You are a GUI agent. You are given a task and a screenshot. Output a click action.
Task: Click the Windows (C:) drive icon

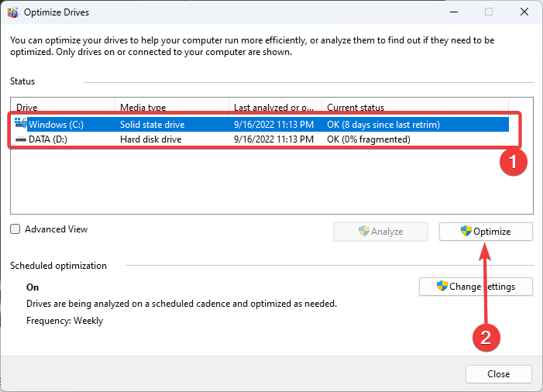pos(21,123)
